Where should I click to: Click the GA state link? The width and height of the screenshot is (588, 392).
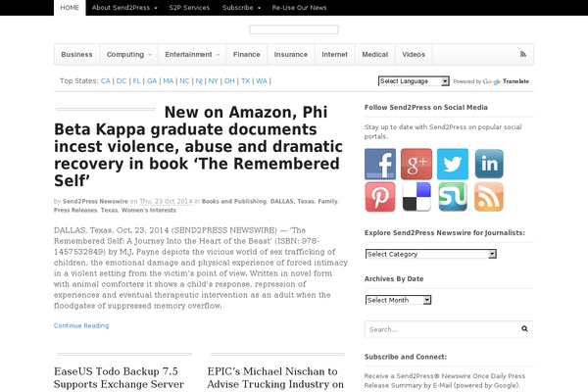click(152, 81)
